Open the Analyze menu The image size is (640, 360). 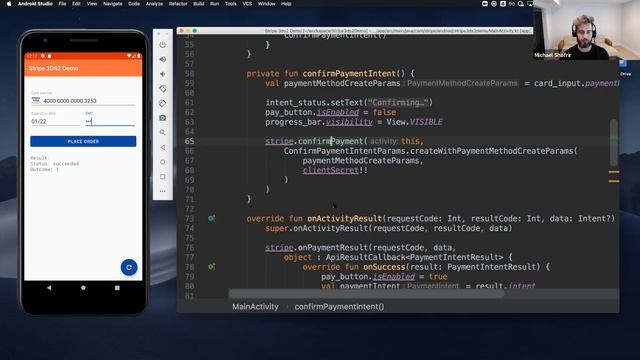(x=154, y=4)
